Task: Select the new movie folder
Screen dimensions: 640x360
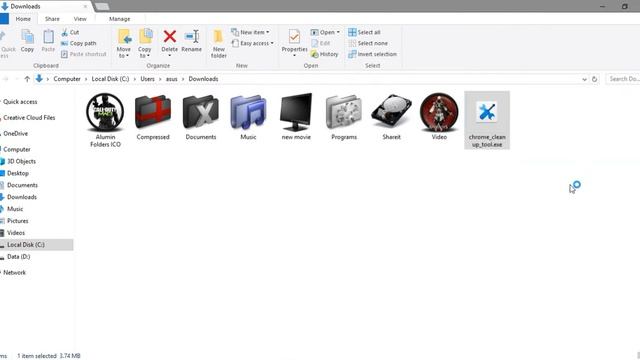Action: (x=296, y=117)
